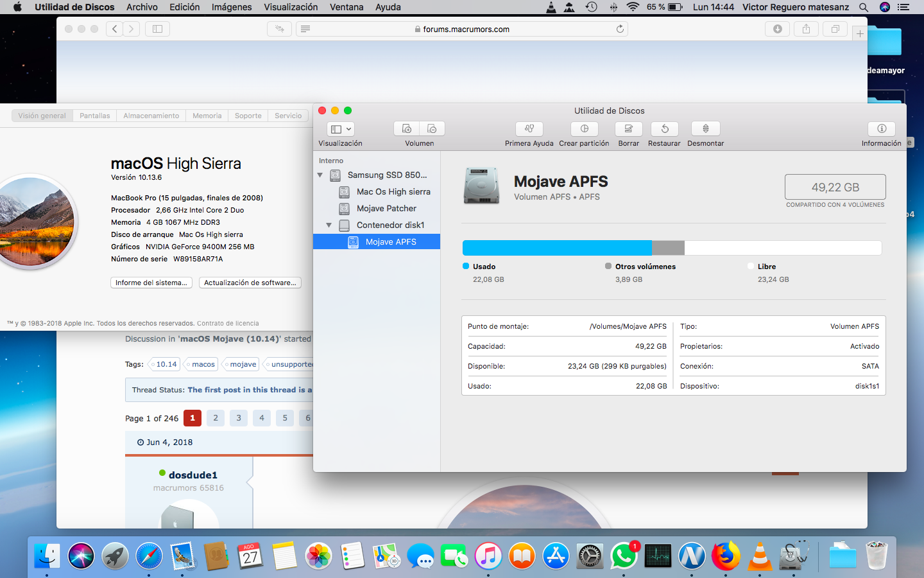The image size is (924, 578).
Task: Open Notification Center in the menu bar
Action: [x=903, y=7]
